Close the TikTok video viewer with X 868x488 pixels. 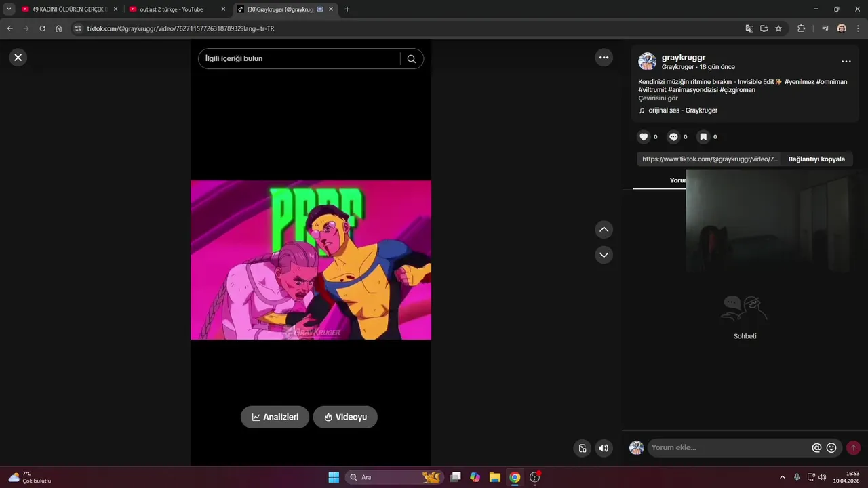18,58
